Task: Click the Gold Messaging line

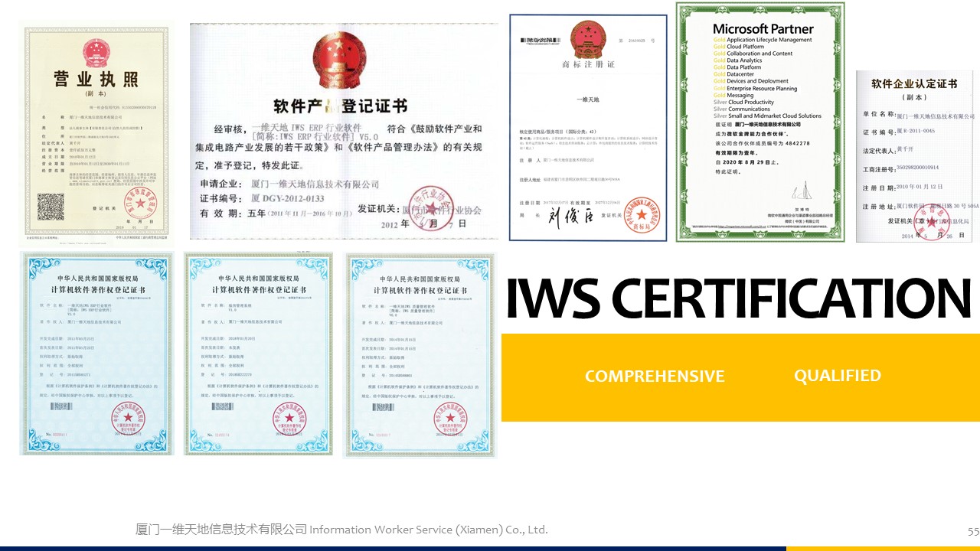Action: pyautogui.click(x=733, y=96)
